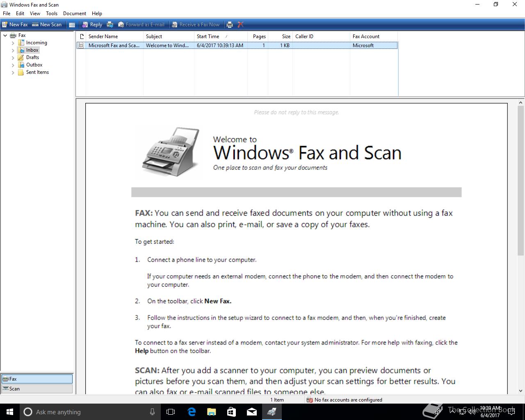Select the Microsoft Fax and Scan message row

click(x=237, y=46)
